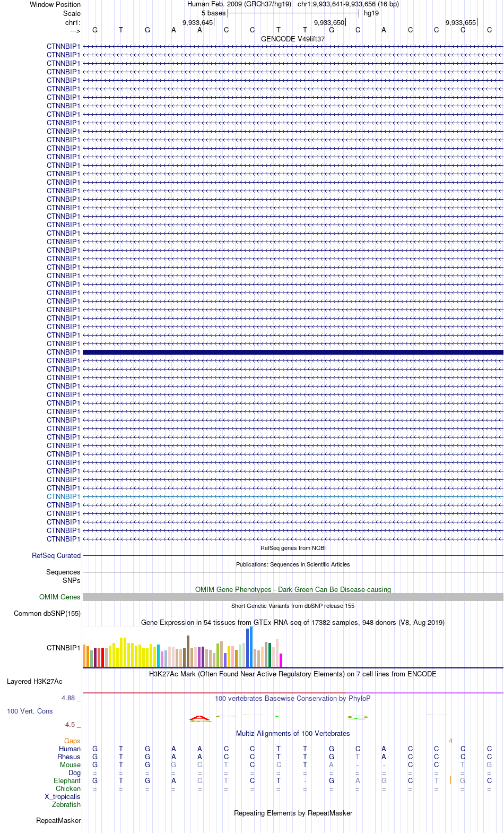Select the Elephant alignment row label
The height and width of the screenshot is (833, 504).
click(67, 780)
